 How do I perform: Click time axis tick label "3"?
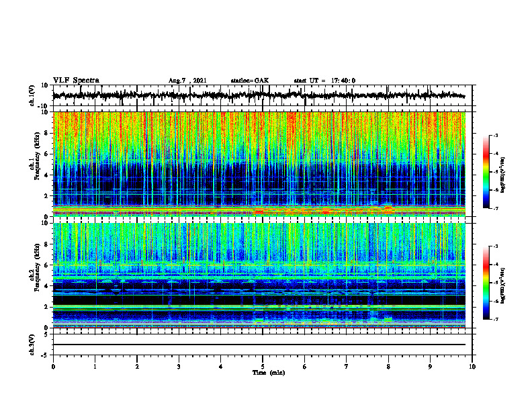point(179,367)
